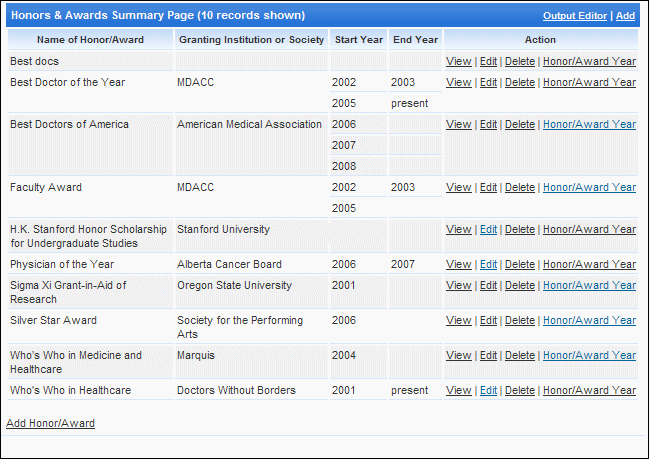Click Add link in the header bar
649x459 pixels.
pyautogui.click(x=625, y=16)
